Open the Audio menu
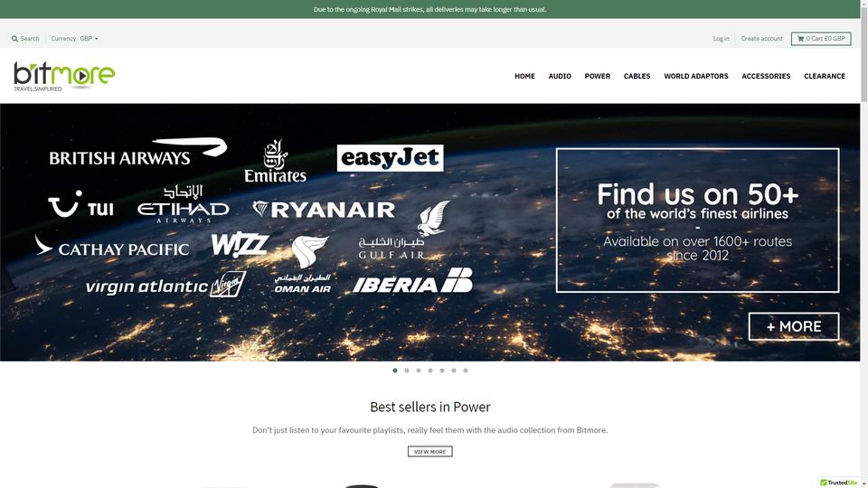 tap(560, 76)
